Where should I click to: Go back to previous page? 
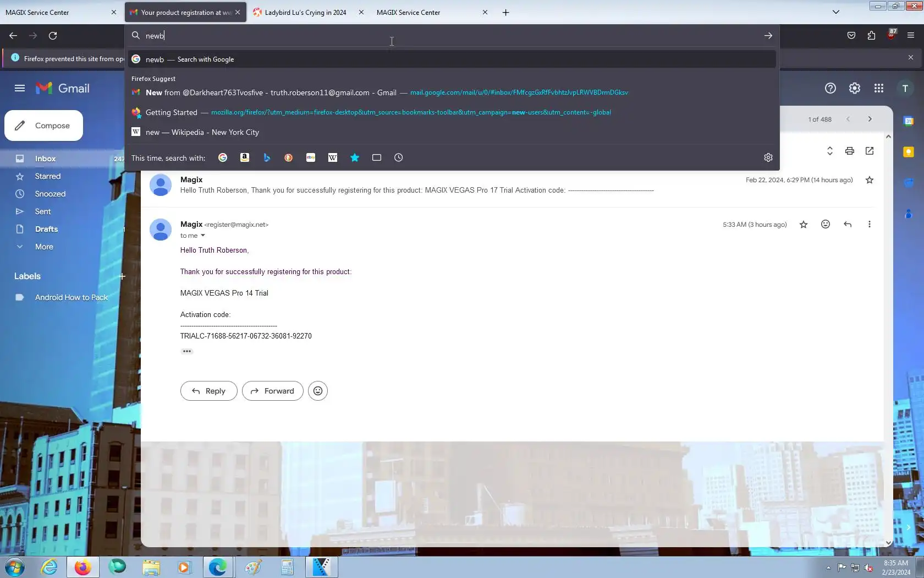click(13, 36)
